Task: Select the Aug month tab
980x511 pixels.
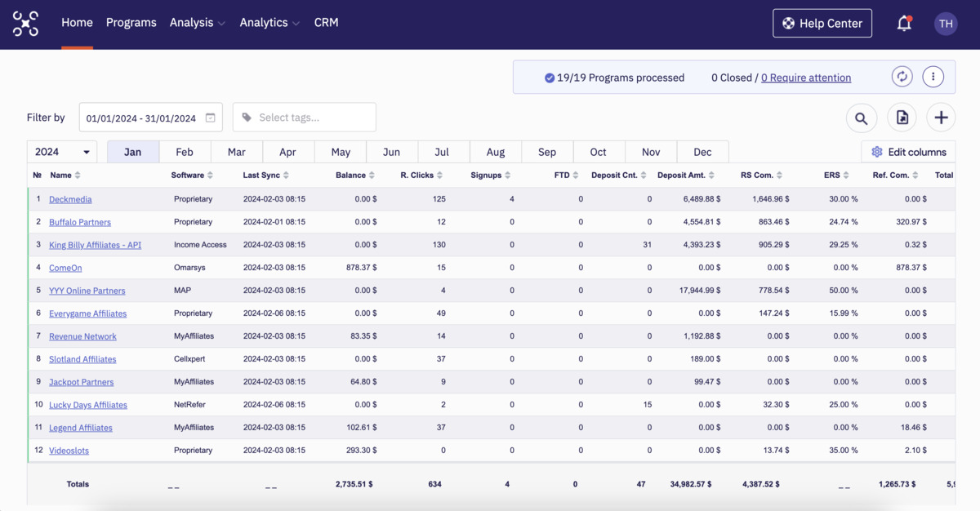Action: pos(496,152)
